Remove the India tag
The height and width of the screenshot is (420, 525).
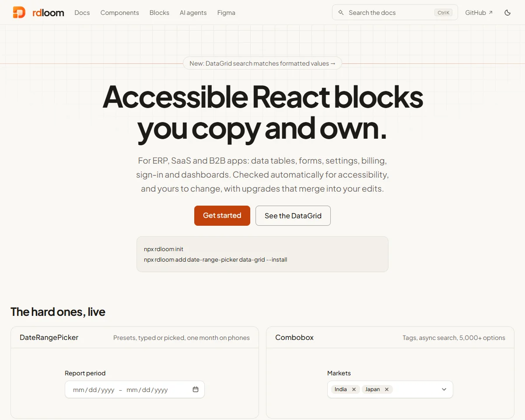click(x=354, y=389)
